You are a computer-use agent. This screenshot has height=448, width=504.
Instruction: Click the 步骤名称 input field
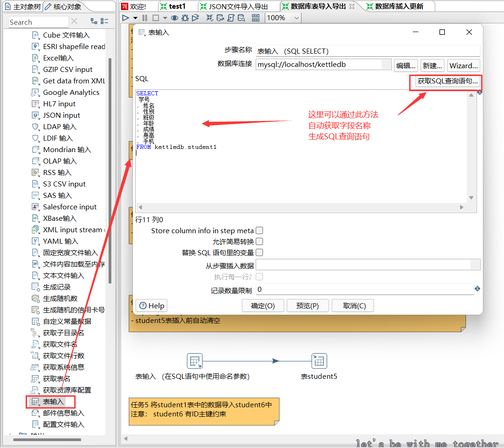tap(368, 51)
